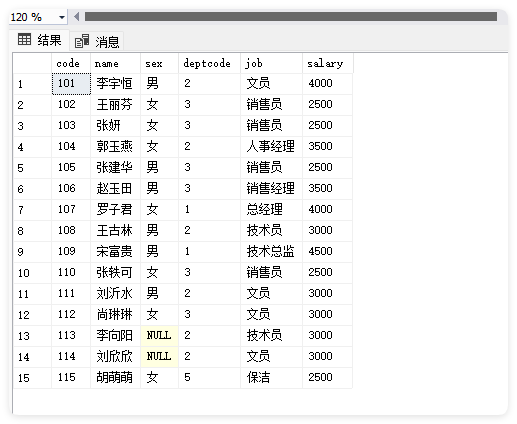Select the cell with code 101

pyautogui.click(x=71, y=84)
